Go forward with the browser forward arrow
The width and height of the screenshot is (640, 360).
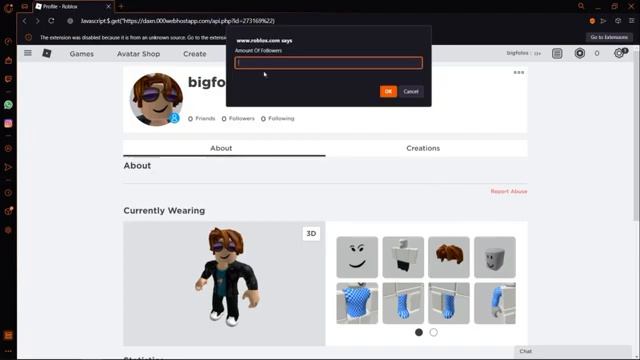pyautogui.click(x=38, y=21)
